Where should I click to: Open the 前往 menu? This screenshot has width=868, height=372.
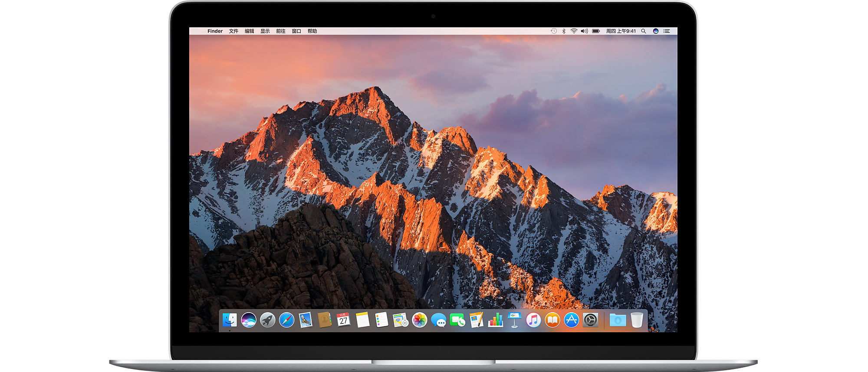(281, 31)
